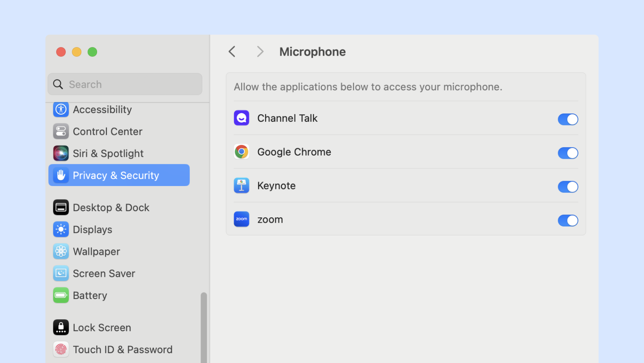Go back using the left chevron

pos(232,52)
